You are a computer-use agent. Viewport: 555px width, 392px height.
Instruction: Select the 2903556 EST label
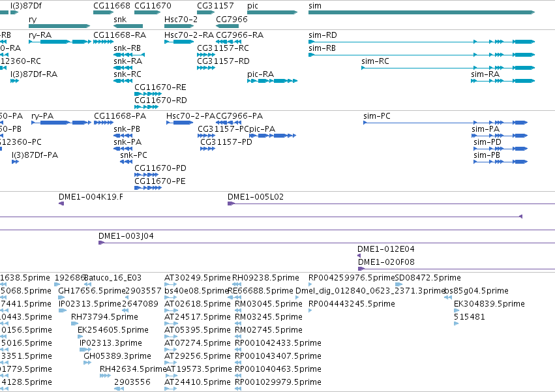point(132,382)
